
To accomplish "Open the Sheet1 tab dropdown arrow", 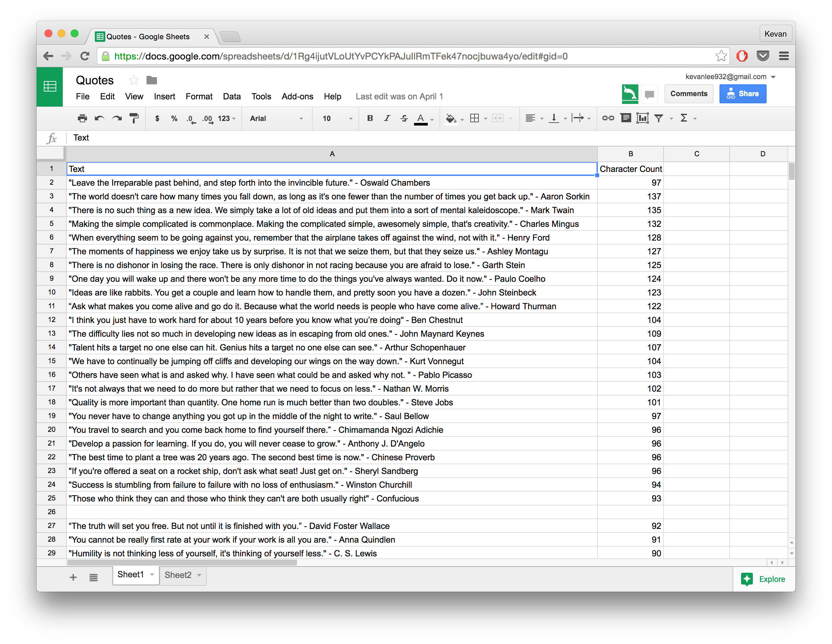I will (x=152, y=575).
